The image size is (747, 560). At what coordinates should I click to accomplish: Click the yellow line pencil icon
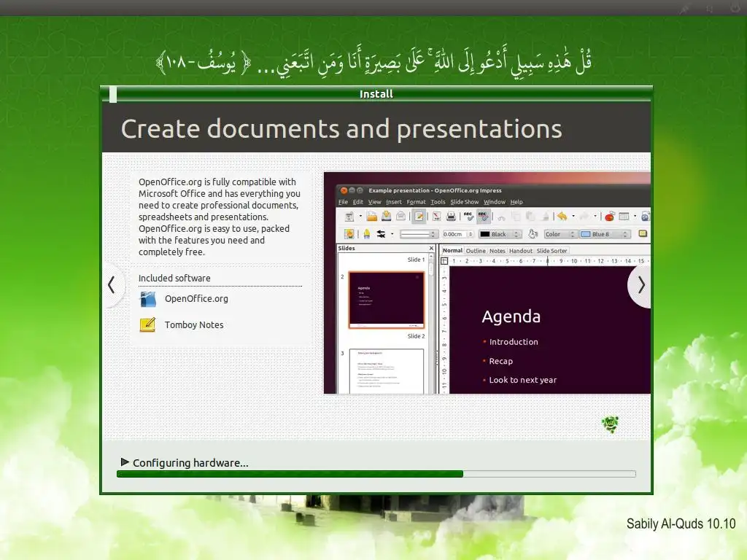click(366, 234)
